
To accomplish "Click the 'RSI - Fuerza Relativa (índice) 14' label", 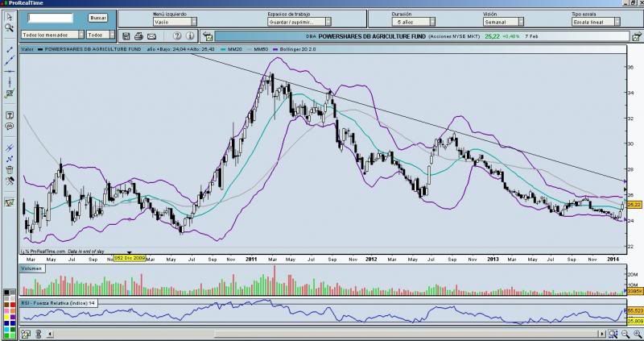I will coord(58,303).
